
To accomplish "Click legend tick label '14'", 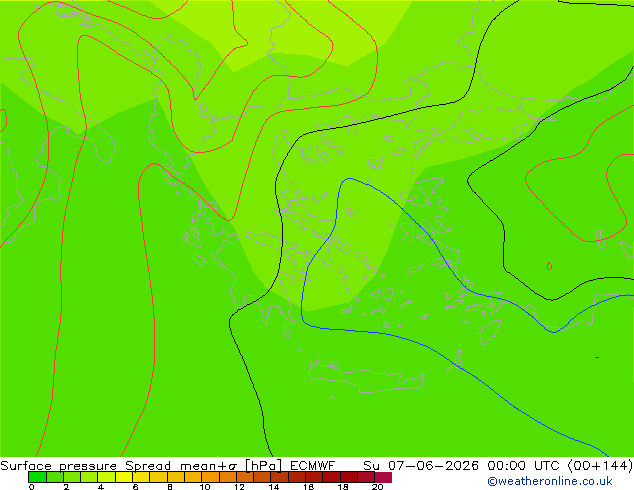I will tap(274, 487).
